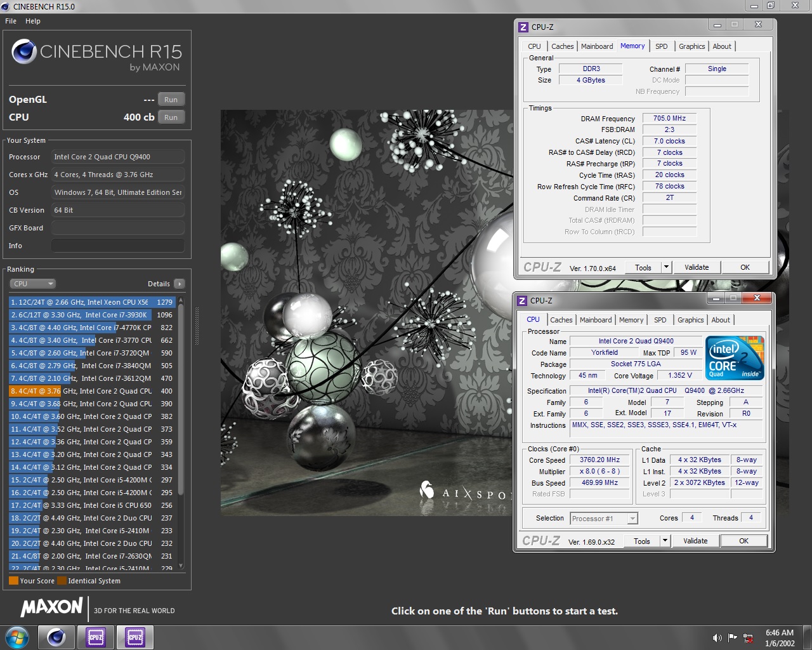Click the second CPU-Z taskbar icon
This screenshot has height=650, width=812.
click(135, 637)
